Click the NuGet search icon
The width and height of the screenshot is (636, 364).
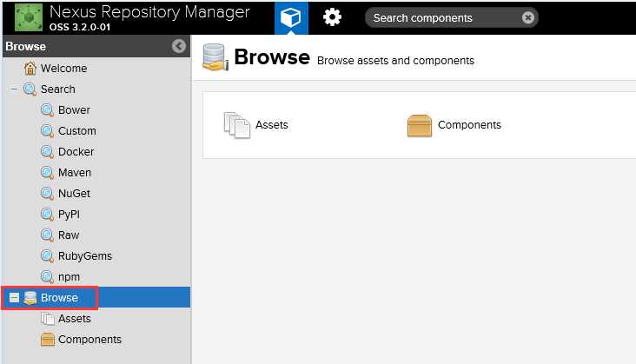tap(48, 194)
